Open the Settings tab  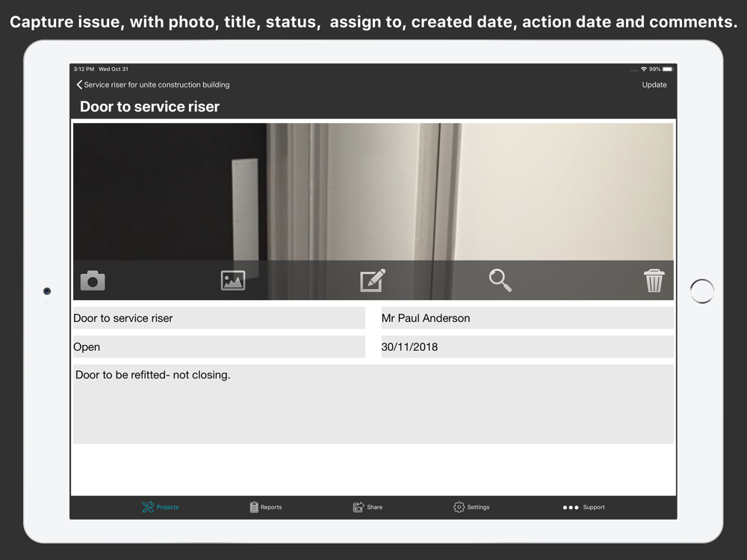coord(471,507)
